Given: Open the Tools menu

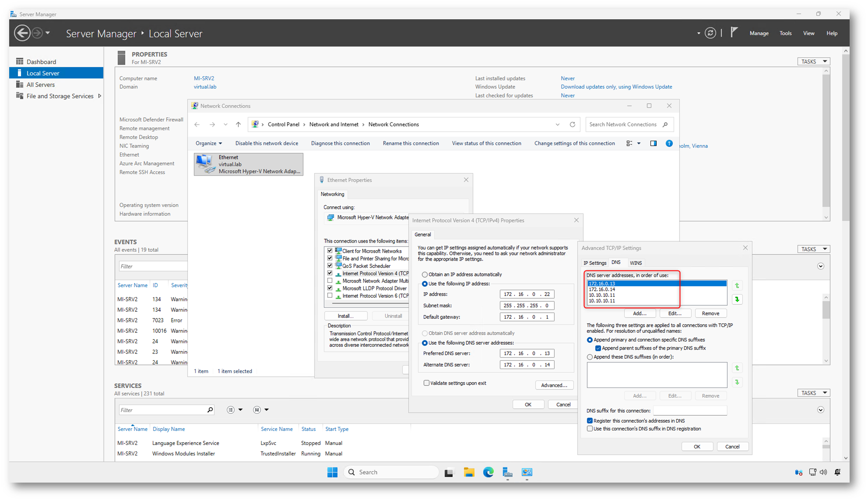Looking at the screenshot, I should coord(785,33).
